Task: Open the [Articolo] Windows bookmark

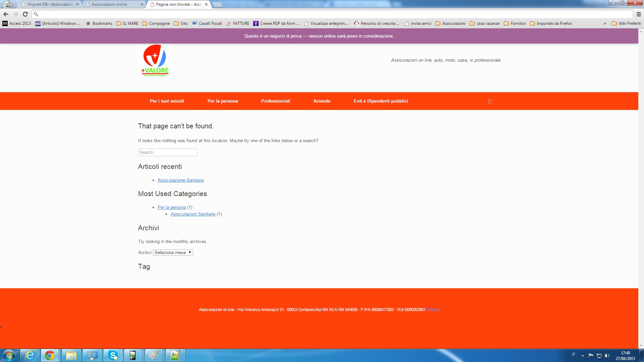Action: point(58,23)
